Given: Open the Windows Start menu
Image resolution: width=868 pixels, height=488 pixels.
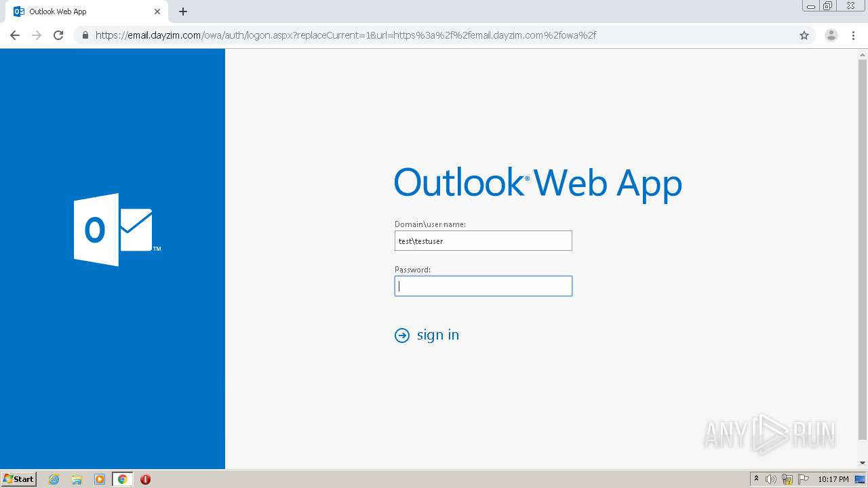Looking at the screenshot, I should 19,479.
